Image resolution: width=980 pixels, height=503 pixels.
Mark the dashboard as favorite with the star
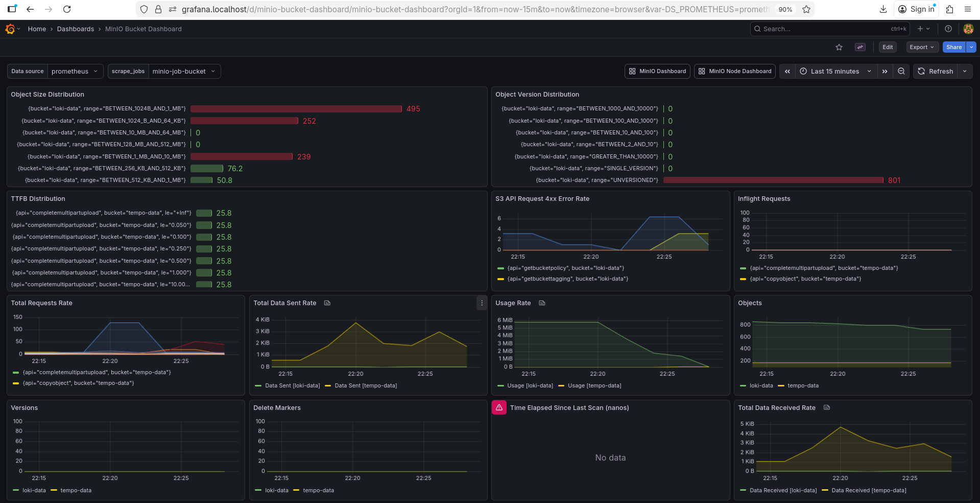point(839,47)
